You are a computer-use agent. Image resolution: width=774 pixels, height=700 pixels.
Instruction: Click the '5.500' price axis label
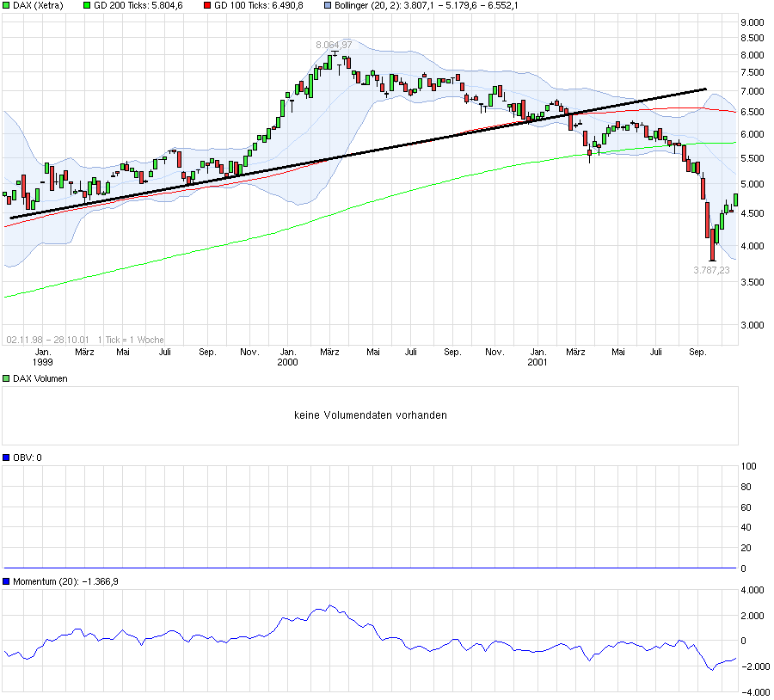(x=752, y=158)
